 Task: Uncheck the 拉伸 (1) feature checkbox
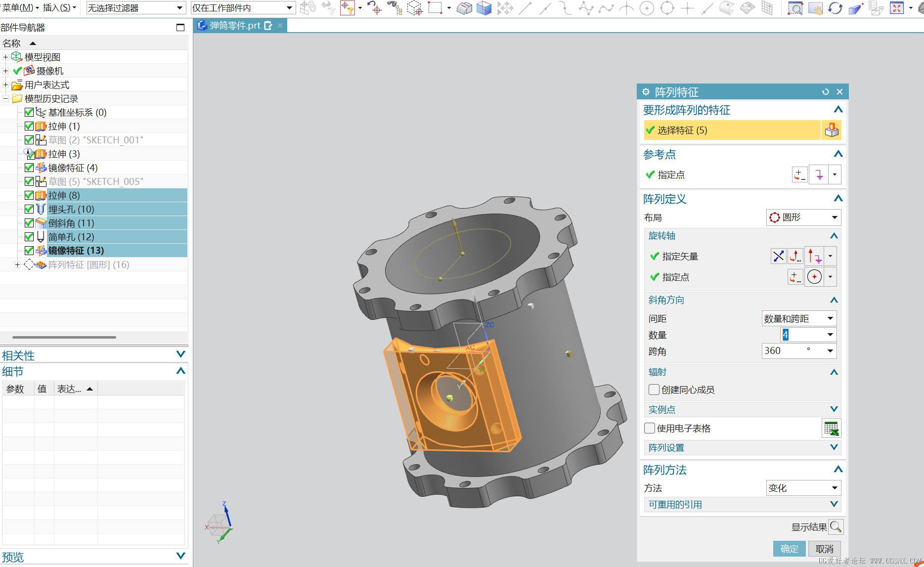pyautogui.click(x=29, y=126)
